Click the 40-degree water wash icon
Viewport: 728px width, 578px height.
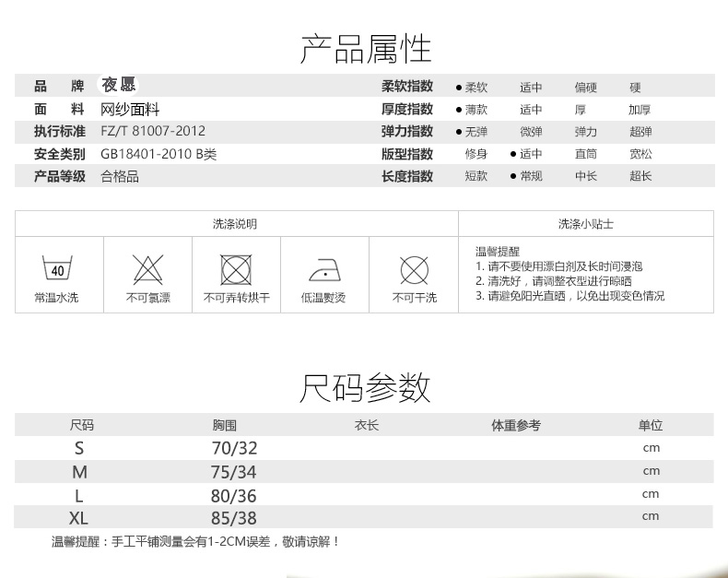point(57,269)
